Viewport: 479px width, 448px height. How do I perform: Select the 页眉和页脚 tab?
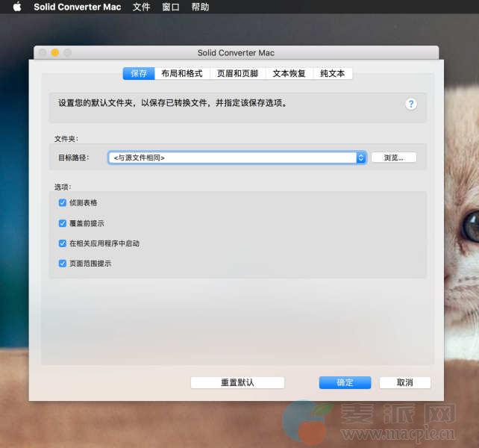click(x=237, y=74)
